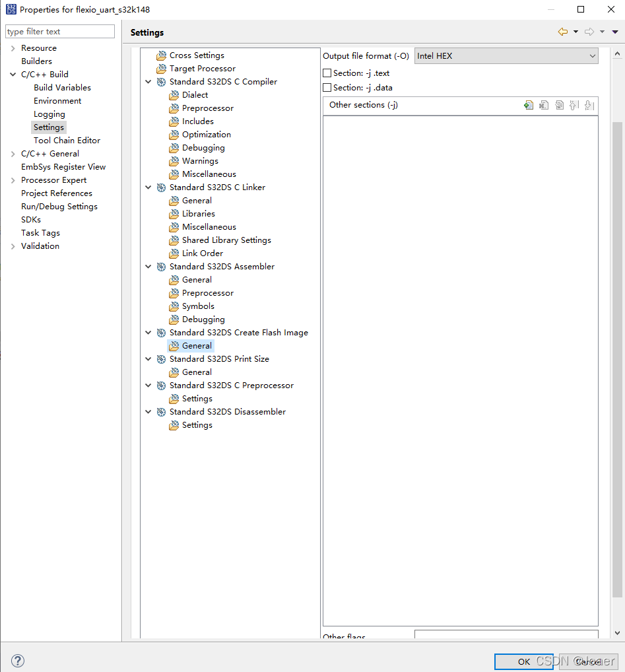
Task: Select Includes under C Compiler
Action: click(198, 121)
